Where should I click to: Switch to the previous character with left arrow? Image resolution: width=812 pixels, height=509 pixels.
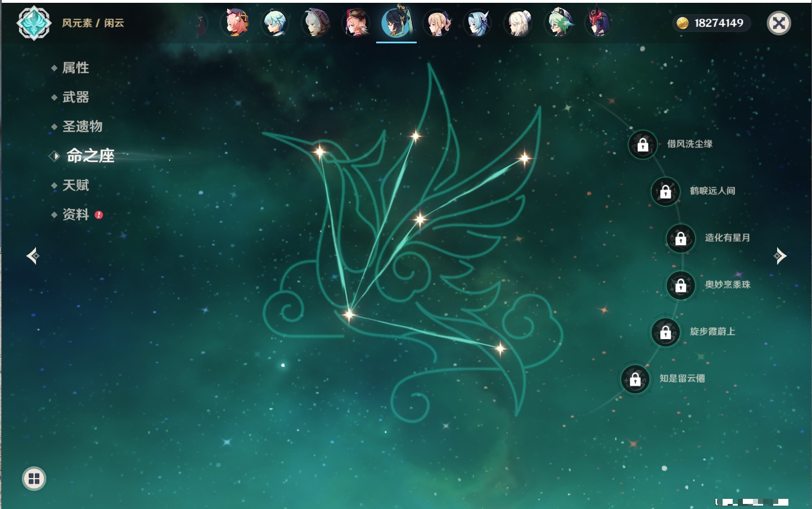coord(33,256)
